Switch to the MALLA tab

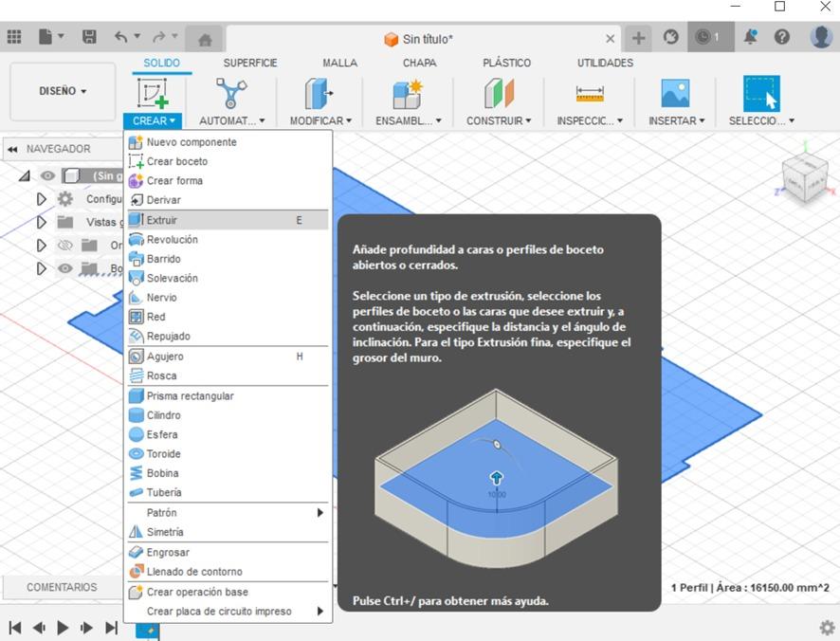pos(339,64)
